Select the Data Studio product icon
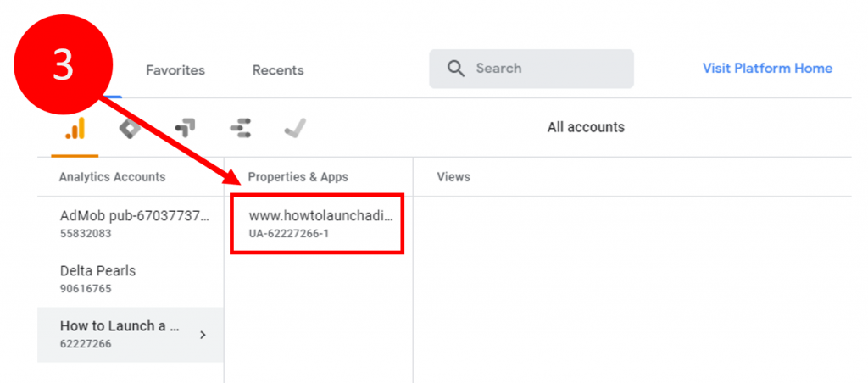This screenshot has width=868, height=383. click(240, 129)
